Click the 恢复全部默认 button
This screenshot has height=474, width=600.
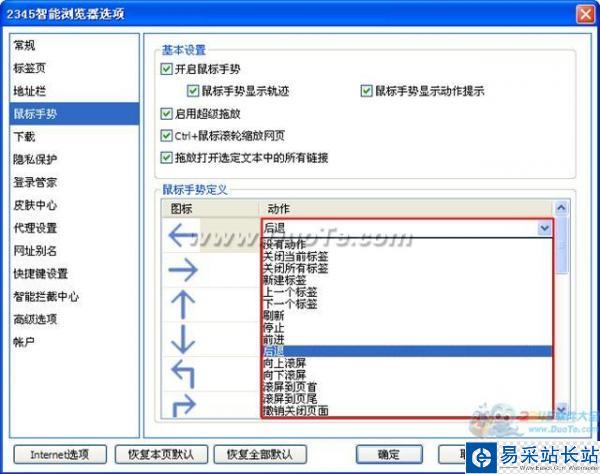260,454
